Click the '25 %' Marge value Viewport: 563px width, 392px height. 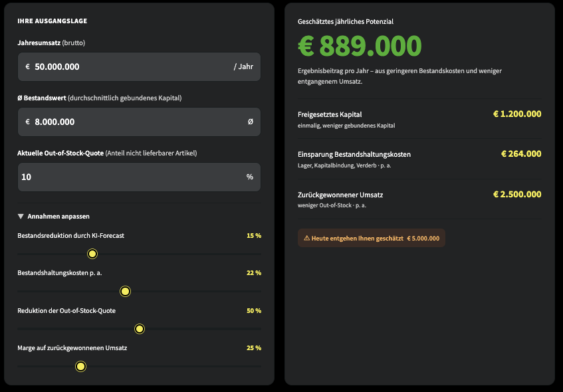coord(254,348)
